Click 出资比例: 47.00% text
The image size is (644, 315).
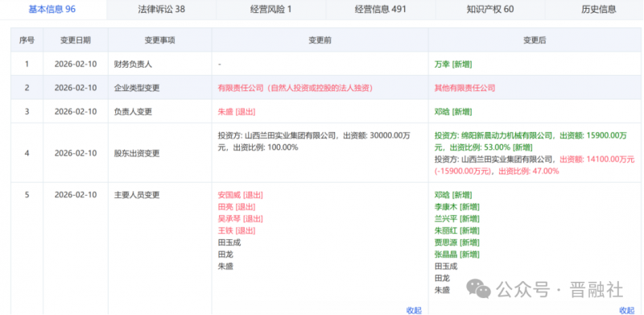click(x=529, y=171)
